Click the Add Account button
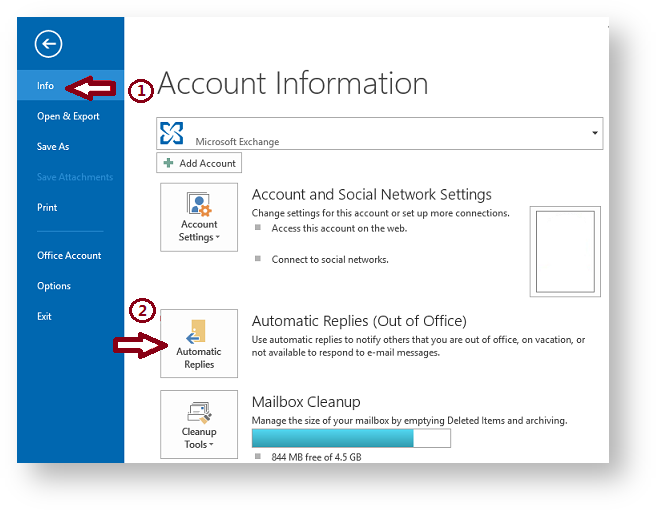Image resolution: width=657 pixels, height=511 pixels. coord(199,163)
